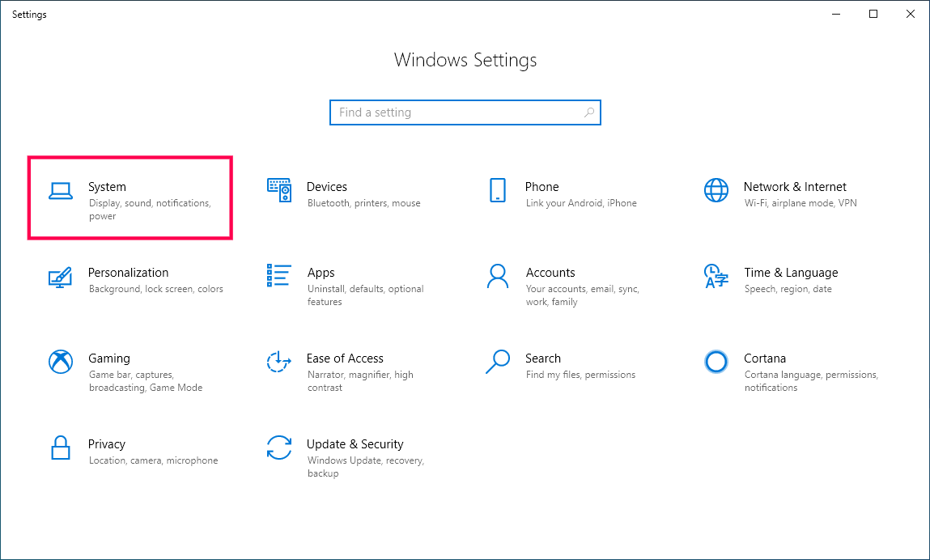The width and height of the screenshot is (930, 560).
Task: Click 'Display, sound, notifications, power' text
Action: (x=150, y=210)
